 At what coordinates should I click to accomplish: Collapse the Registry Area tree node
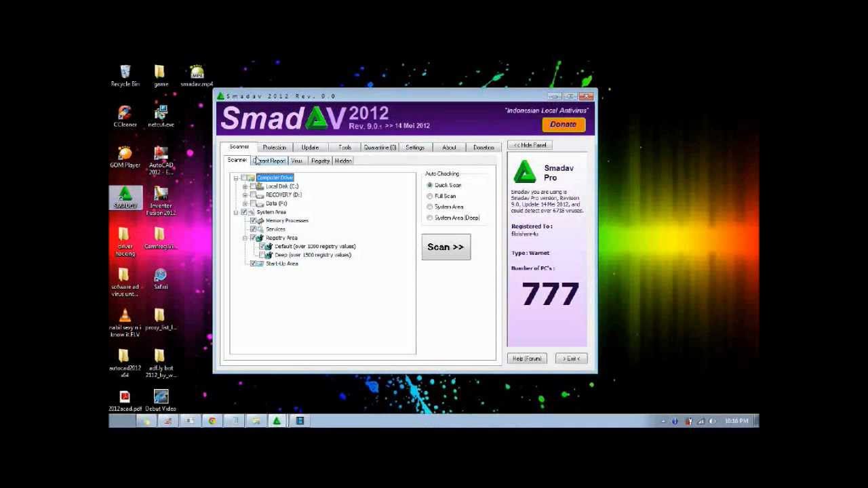coord(245,238)
